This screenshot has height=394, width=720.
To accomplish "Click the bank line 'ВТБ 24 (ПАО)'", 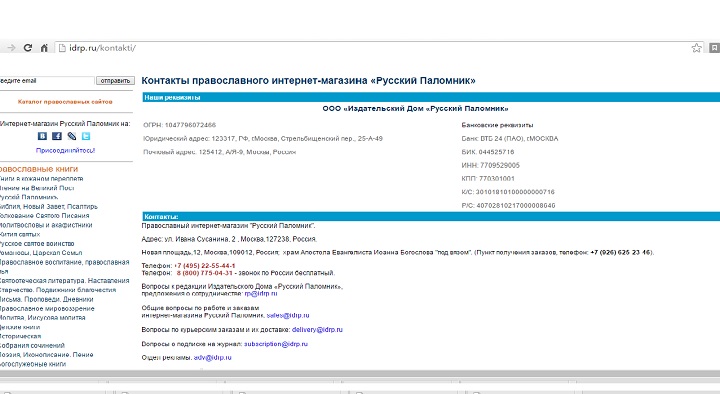I will pyautogui.click(x=510, y=139).
